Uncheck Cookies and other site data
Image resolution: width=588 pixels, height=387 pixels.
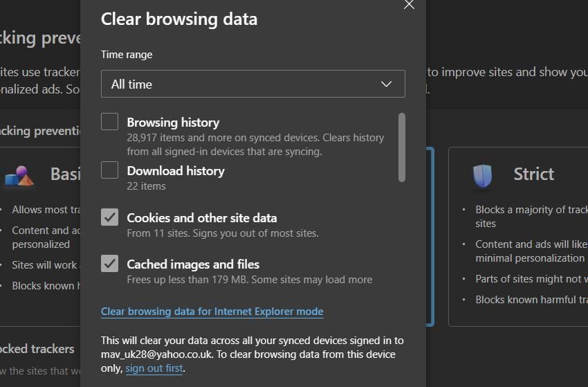coord(110,217)
